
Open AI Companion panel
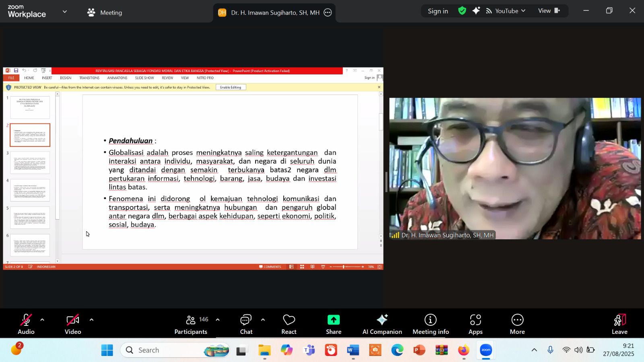click(382, 324)
